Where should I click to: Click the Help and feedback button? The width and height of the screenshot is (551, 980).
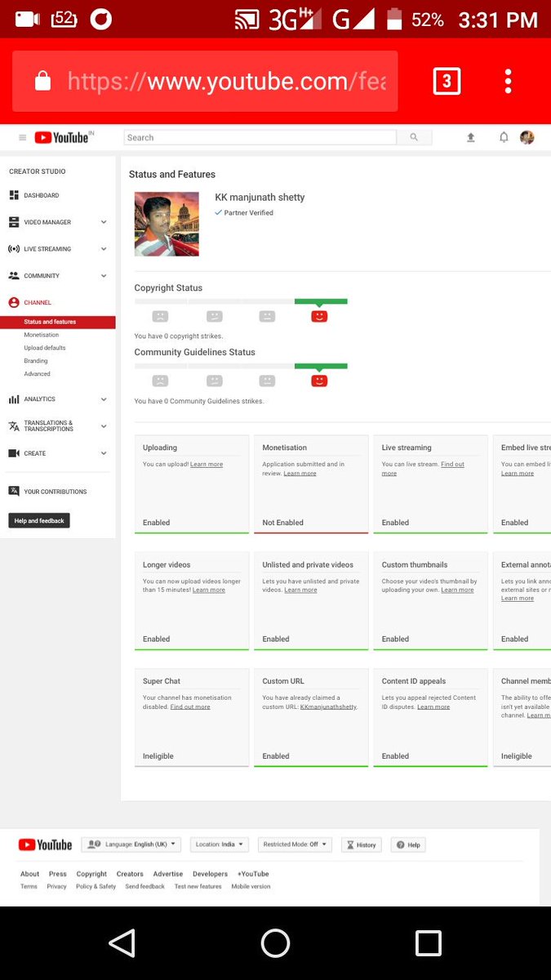pyautogui.click(x=39, y=520)
